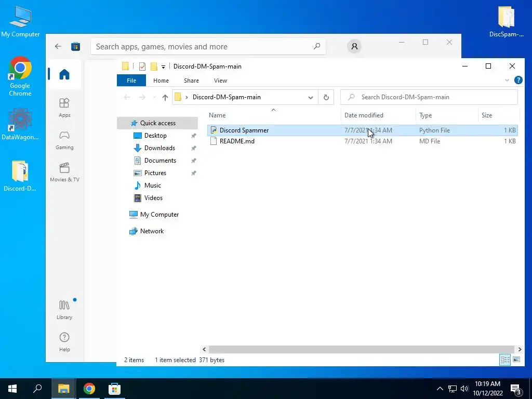Sort files by the Size column
532x399 pixels.
498,115
